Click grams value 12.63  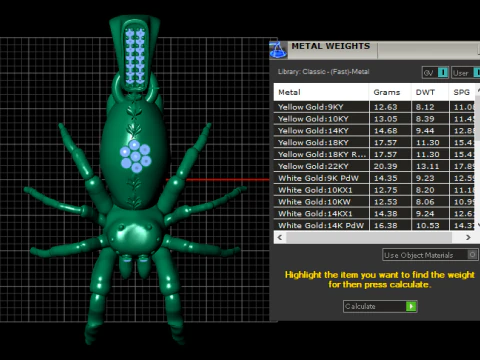[x=385, y=107]
